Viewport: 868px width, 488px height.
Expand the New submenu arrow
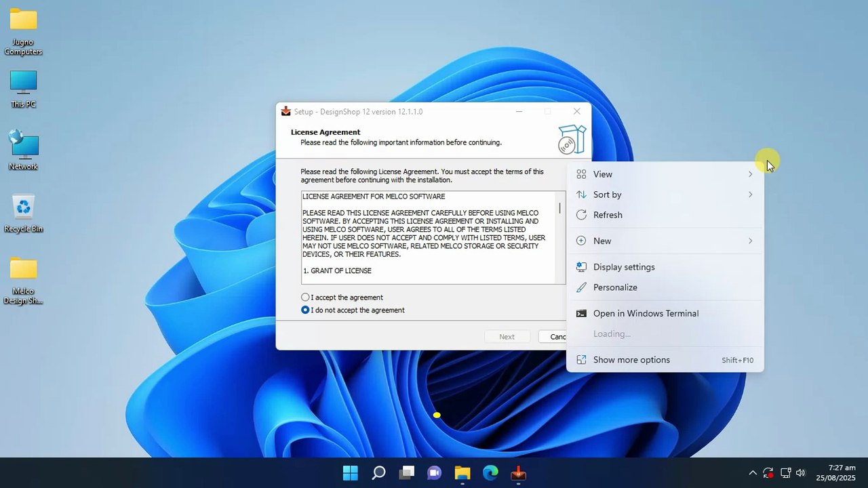tap(750, 241)
